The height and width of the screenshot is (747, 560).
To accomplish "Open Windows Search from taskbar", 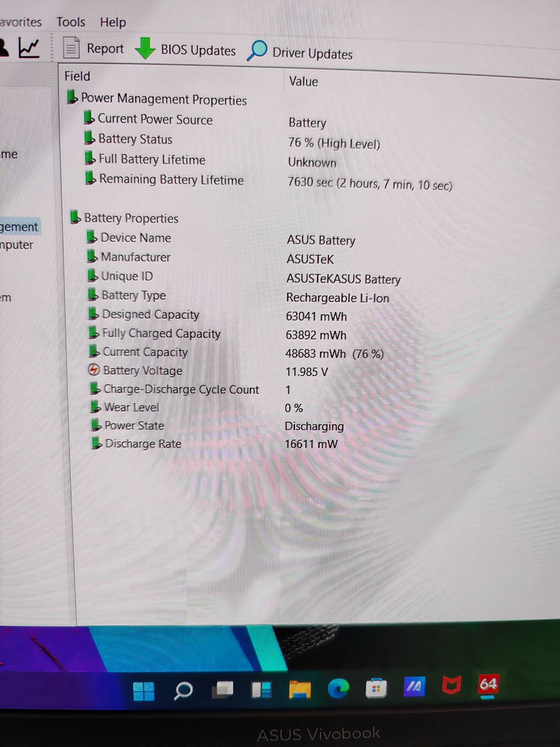I will tap(183, 691).
